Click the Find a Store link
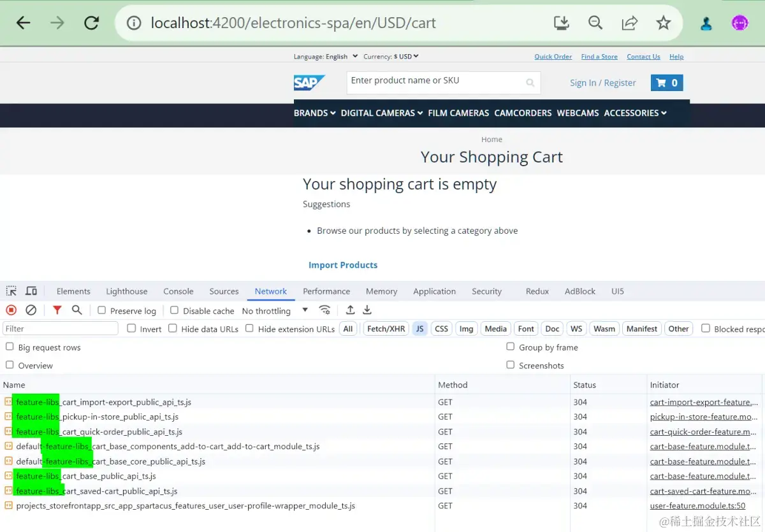Viewport: 765px width, 532px height. [599, 57]
